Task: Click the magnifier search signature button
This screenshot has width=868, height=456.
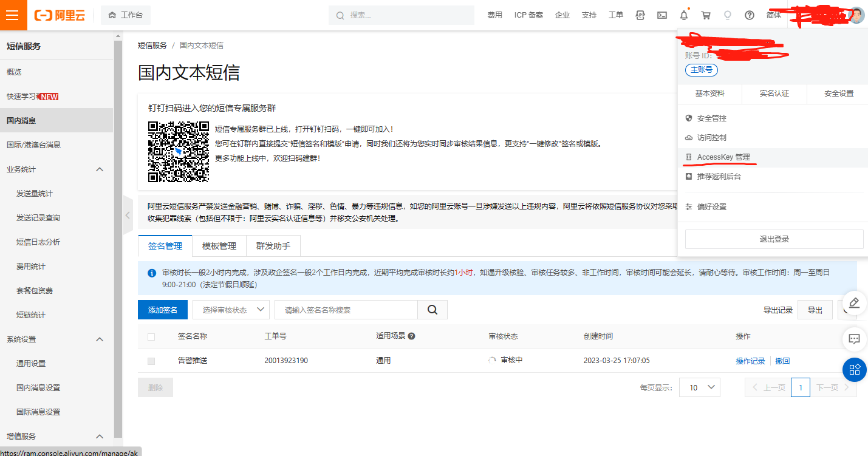Action: pos(432,310)
